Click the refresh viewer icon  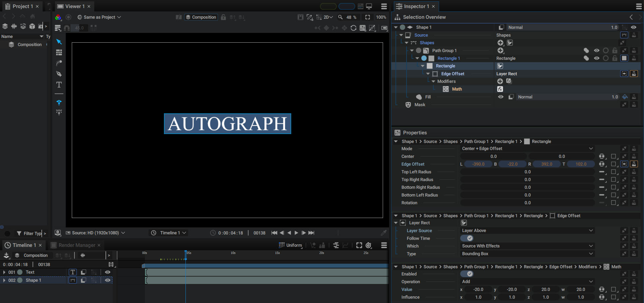pos(354,28)
